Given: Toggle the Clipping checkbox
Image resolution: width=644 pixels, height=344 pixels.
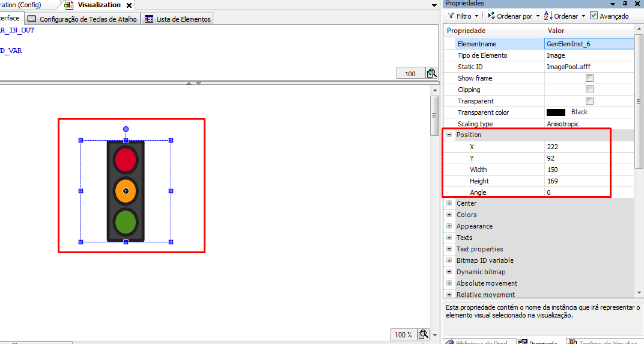Looking at the screenshot, I should click(589, 90).
